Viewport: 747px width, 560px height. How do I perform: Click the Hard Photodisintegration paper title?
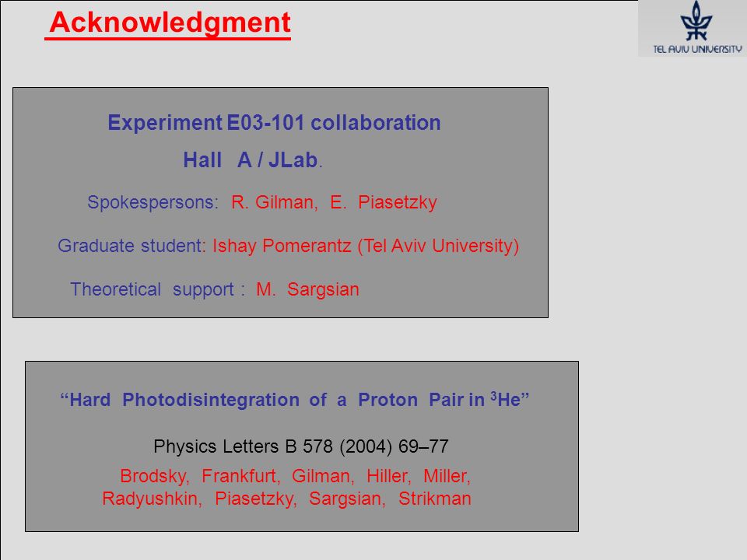[294, 400]
